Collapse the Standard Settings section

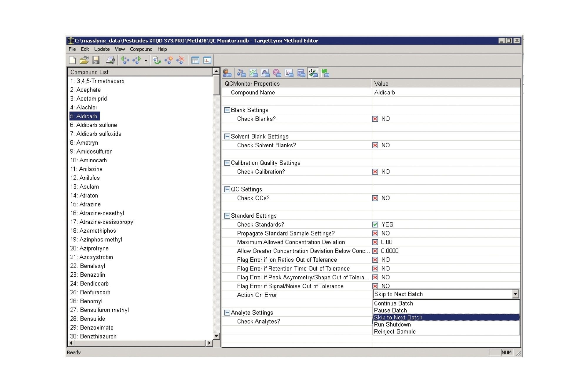(x=227, y=216)
